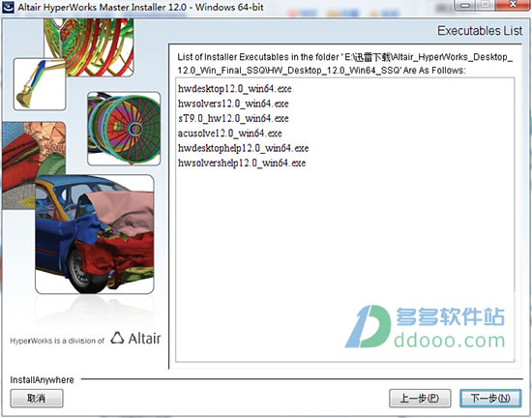Cancel installation with the 取消 button

[x=37, y=398]
